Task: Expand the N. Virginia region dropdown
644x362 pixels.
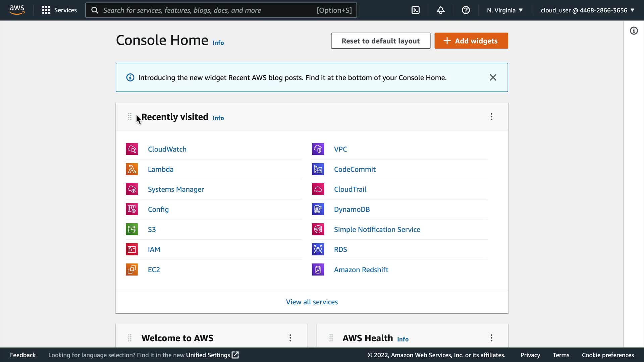Action: [505, 10]
